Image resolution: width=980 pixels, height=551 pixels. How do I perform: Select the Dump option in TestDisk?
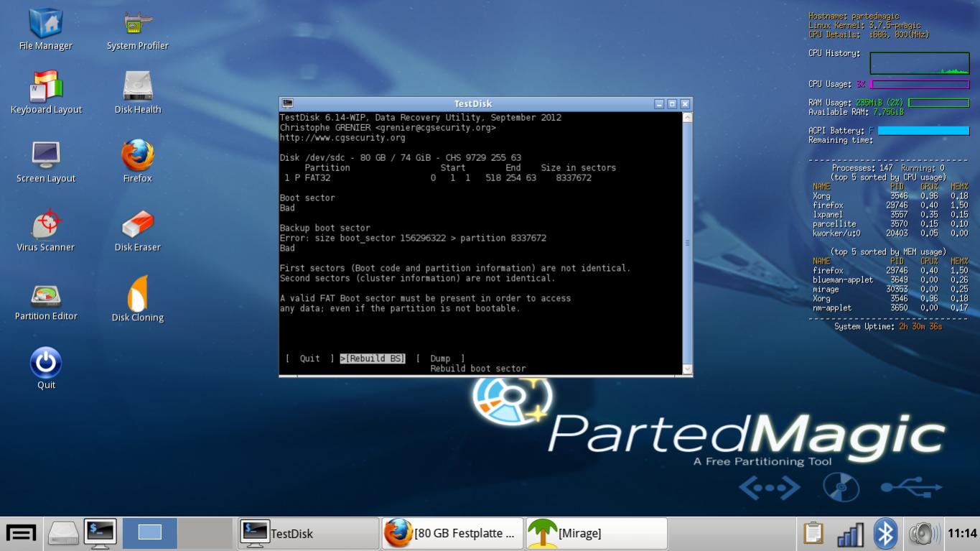440,358
